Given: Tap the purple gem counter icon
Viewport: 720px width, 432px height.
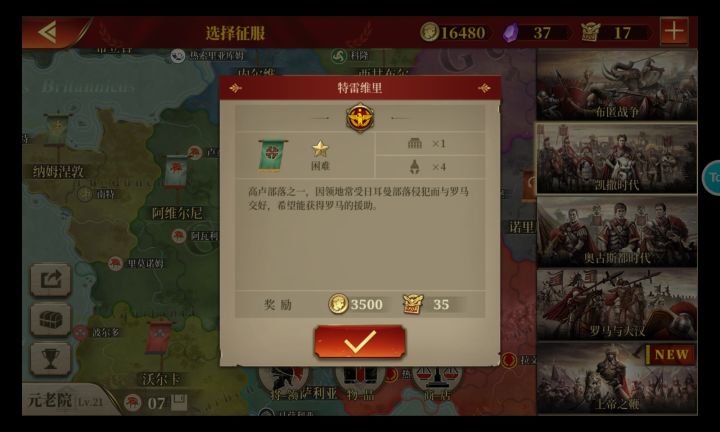Looking at the screenshot, I should (511, 33).
